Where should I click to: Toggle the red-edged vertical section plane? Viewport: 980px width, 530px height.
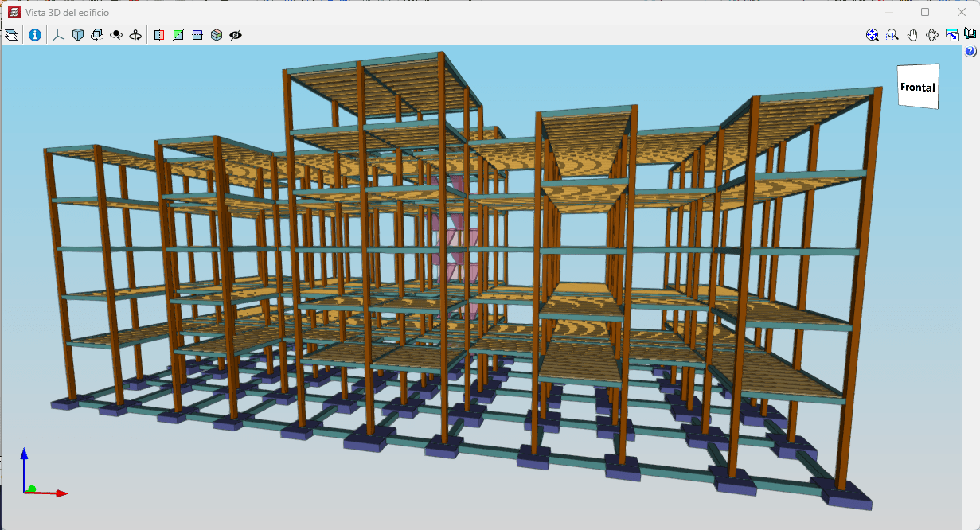[x=159, y=35]
